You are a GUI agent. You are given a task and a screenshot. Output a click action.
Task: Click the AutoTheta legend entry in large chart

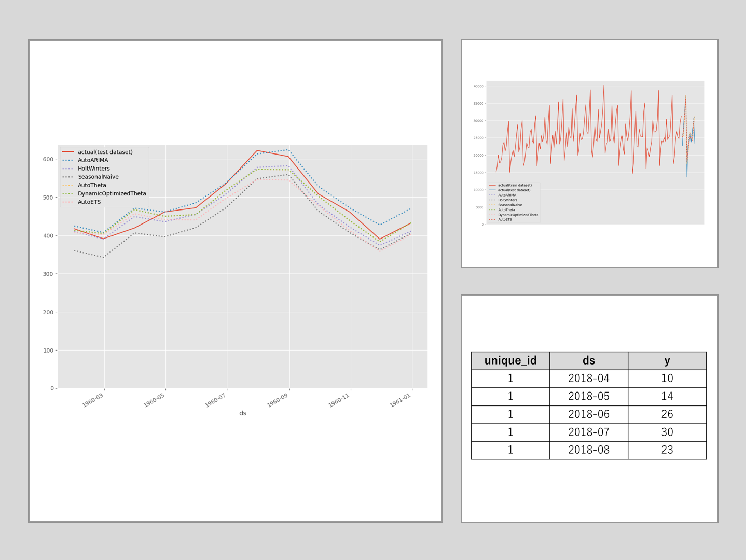92,185
